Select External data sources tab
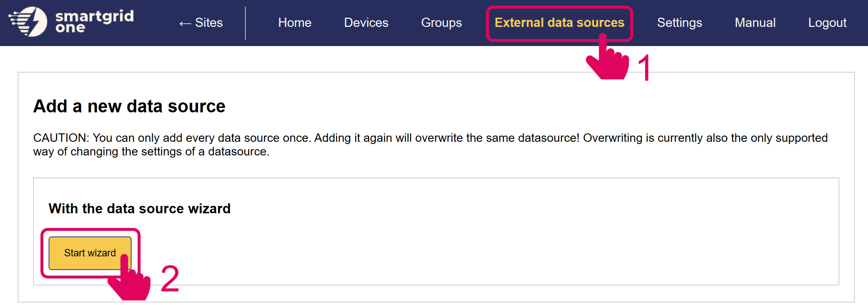Image resolution: width=868 pixels, height=305 pixels. coord(559,23)
